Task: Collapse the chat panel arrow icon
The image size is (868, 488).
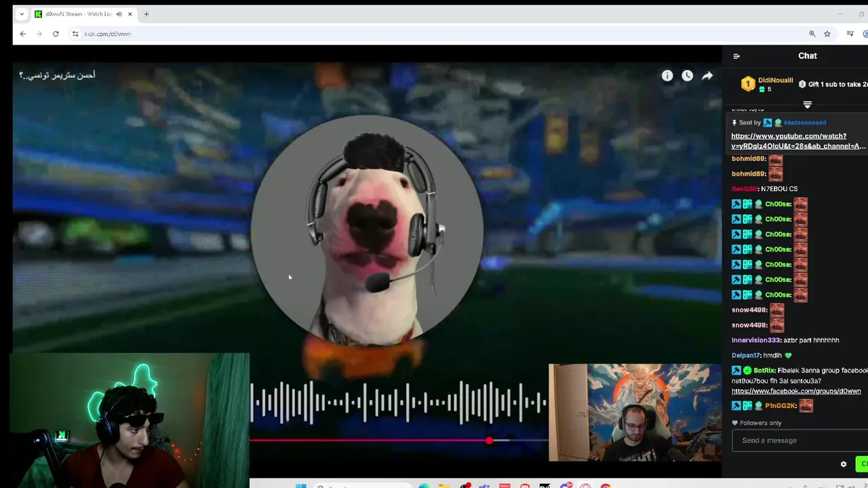Action: point(736,56)
